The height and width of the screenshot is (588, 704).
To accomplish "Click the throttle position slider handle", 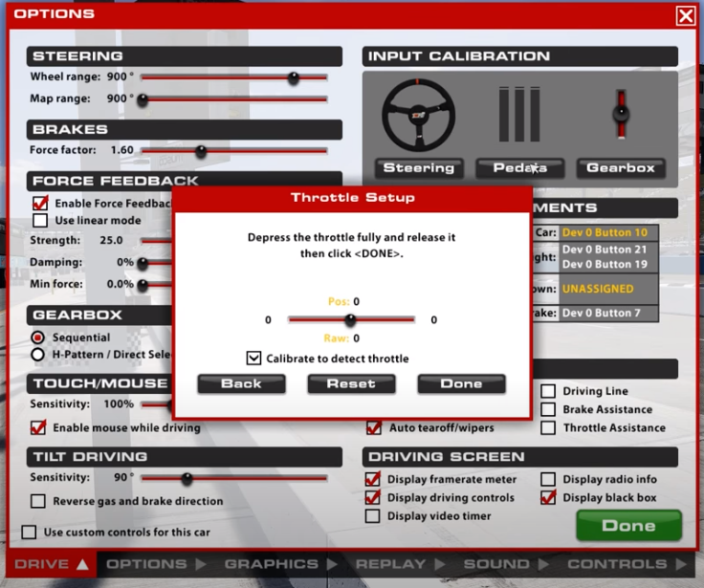I will pos(350,320).
